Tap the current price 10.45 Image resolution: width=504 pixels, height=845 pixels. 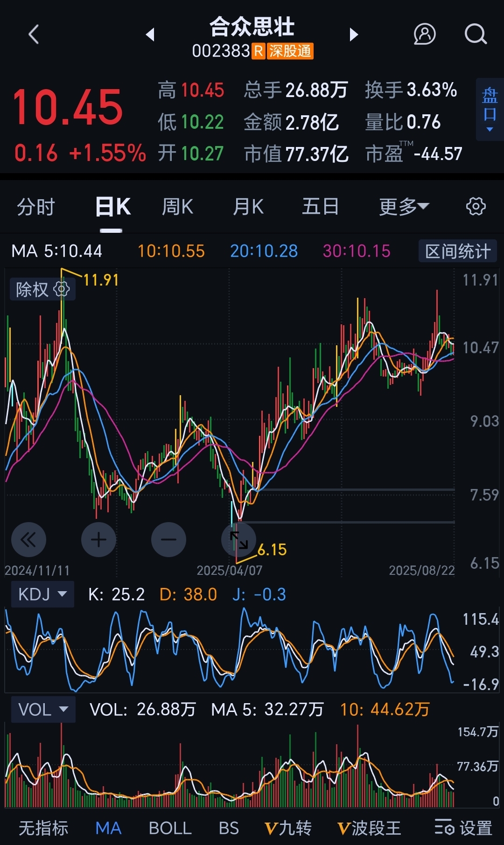point(67,107)
